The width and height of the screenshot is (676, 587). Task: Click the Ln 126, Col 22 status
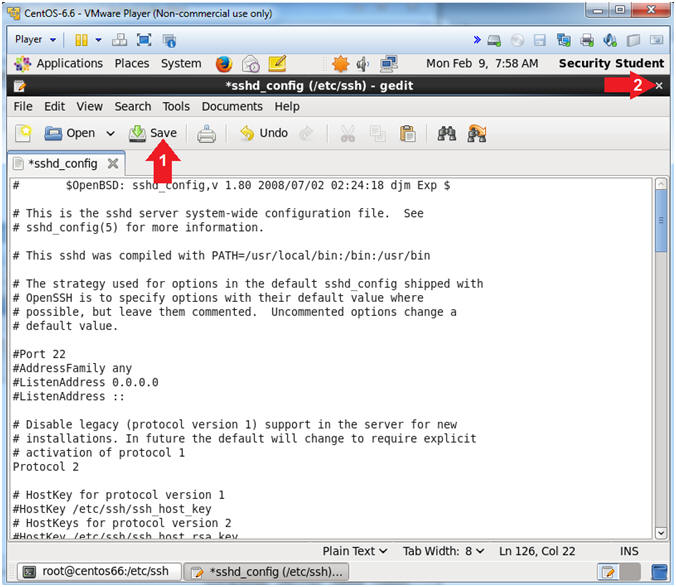click(x=537, y=551)
